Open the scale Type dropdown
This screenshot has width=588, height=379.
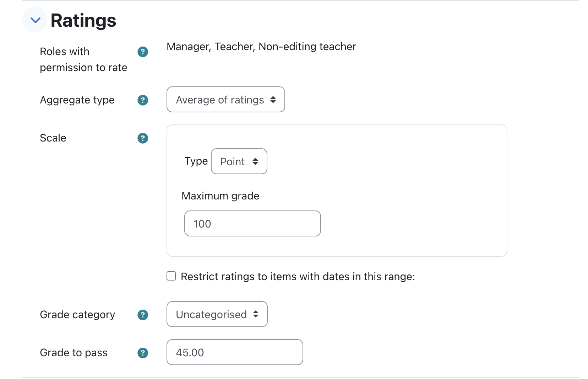click(x=239, y=161)
